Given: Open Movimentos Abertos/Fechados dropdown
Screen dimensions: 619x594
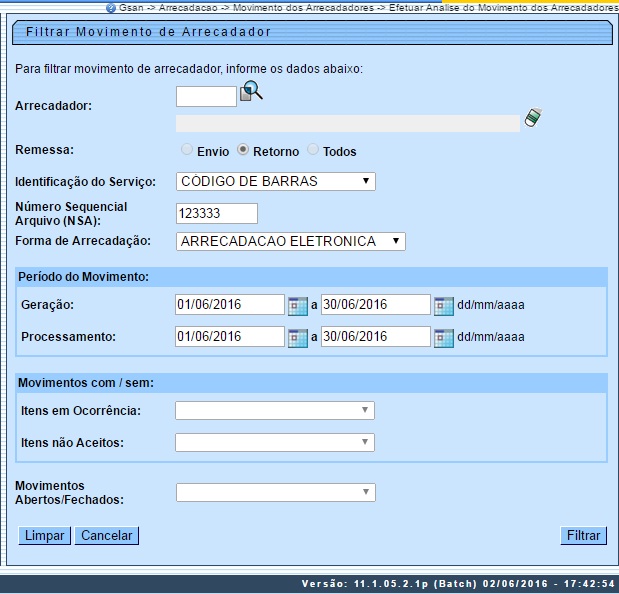Looking at the screenshot, I should pos(276,493).
